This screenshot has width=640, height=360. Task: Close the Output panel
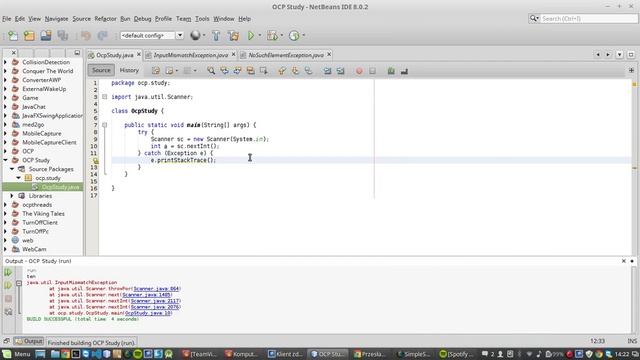pos(624,261)
